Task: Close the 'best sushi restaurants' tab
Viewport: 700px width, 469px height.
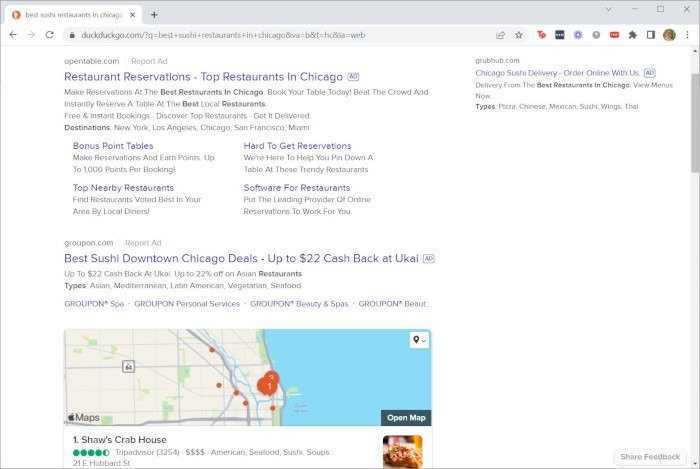Action: (x=133, y=15)
